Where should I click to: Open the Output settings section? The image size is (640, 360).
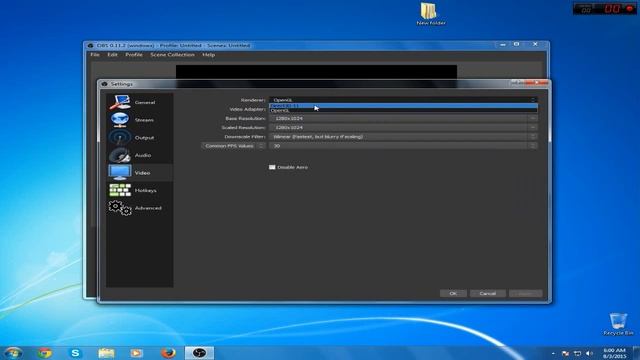coord(140,138)
